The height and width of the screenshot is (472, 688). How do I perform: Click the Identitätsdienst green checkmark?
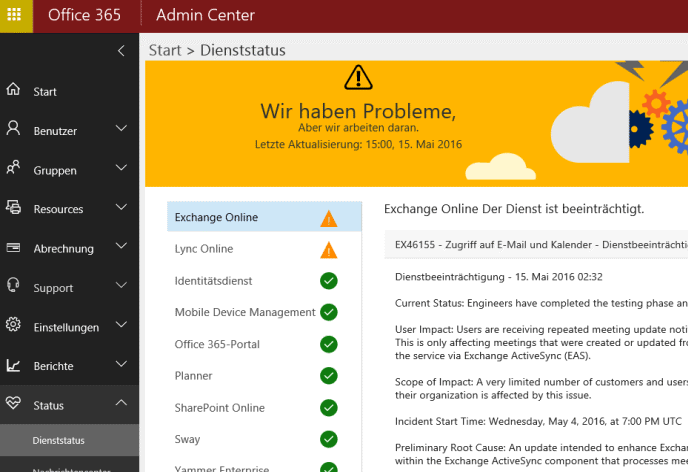point(329,281)
